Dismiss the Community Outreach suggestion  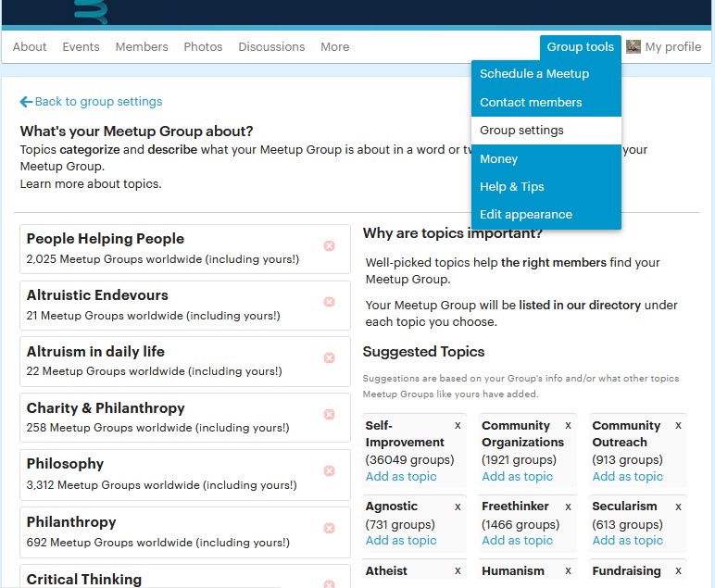[x=679, y=426]
